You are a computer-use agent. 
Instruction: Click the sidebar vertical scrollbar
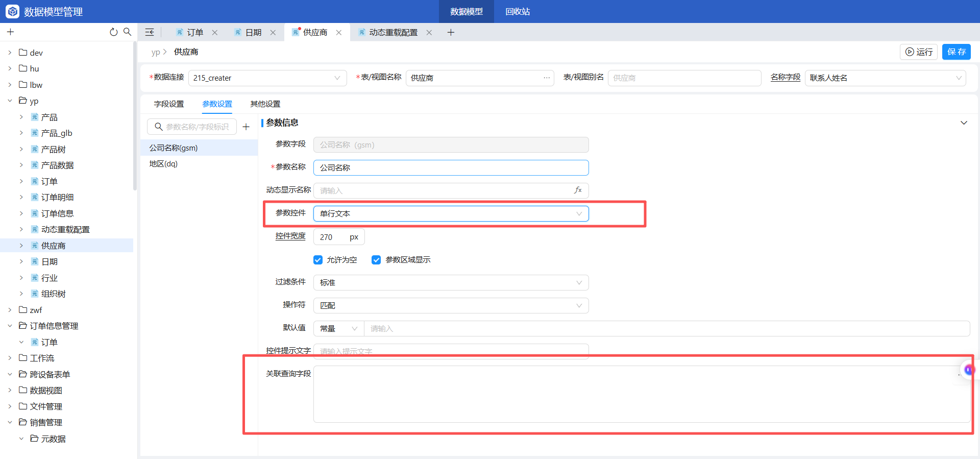click(135, 116)
